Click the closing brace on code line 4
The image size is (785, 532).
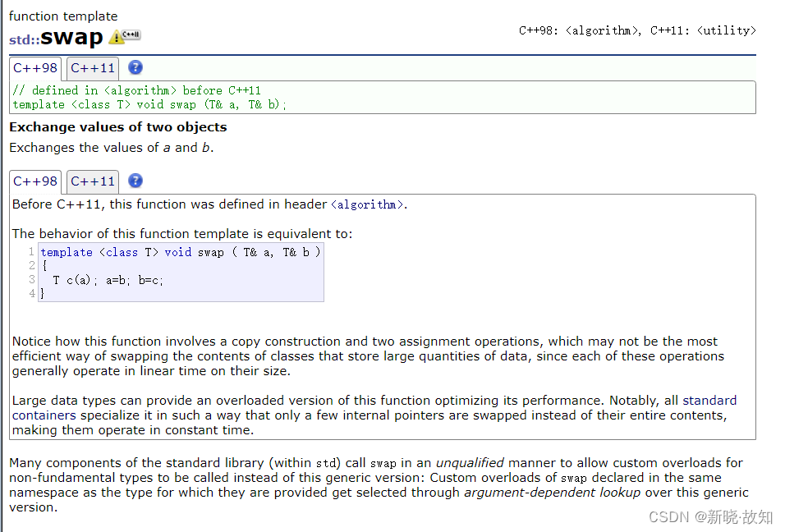43,293
